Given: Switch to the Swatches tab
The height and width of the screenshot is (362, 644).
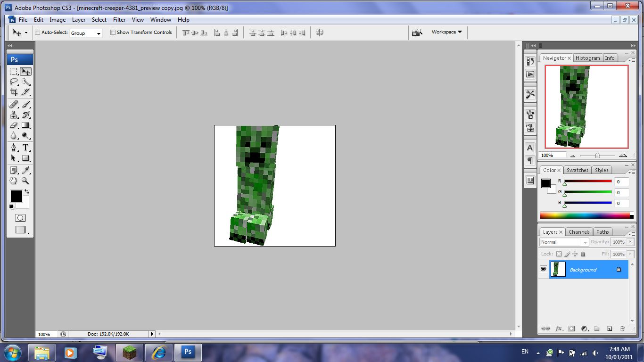Looking at the screenshot, I should (577, 170).
